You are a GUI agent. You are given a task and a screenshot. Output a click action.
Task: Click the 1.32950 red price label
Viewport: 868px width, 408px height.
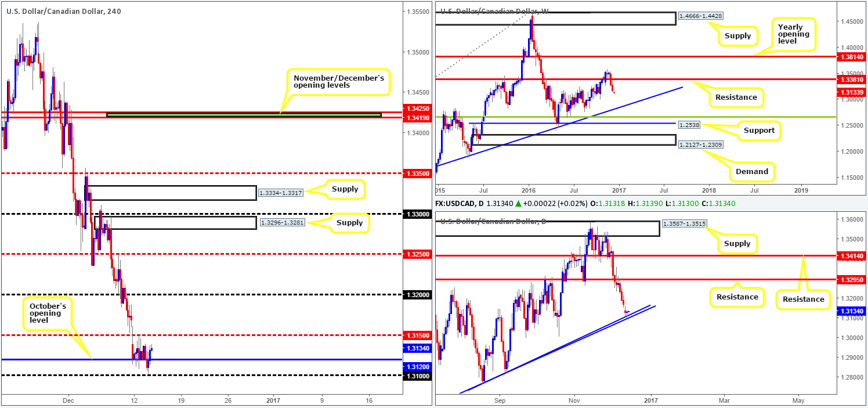[852, 279]
